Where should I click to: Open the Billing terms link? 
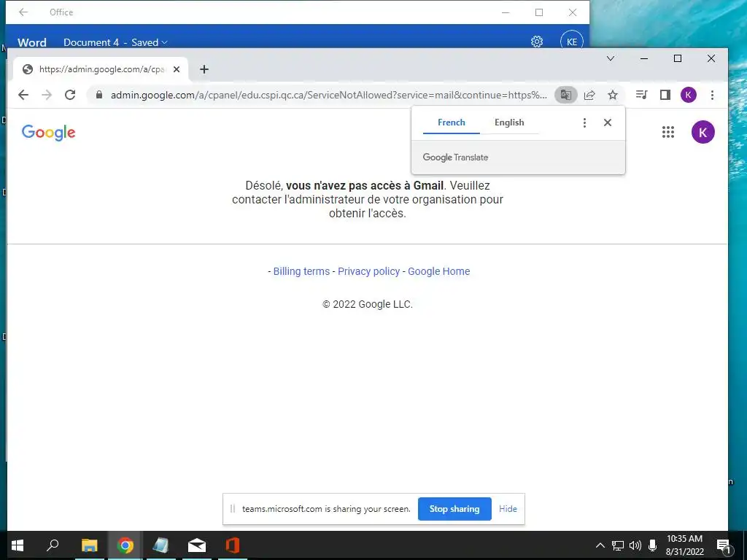(301, 271)
